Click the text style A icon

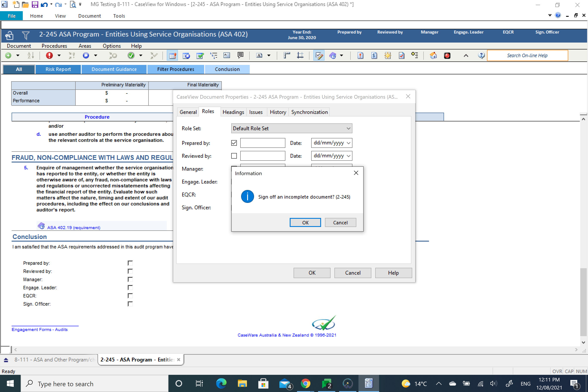click(259, 55)
